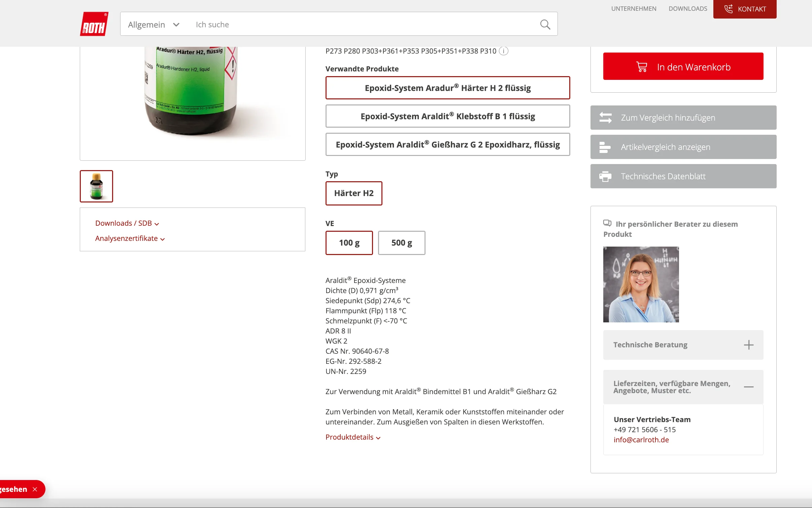Select Epoxid-System Araldit Gießharz G 2 Epoxidharz
The height and width of the screenshot is (508, 812).
click(448, 145)
